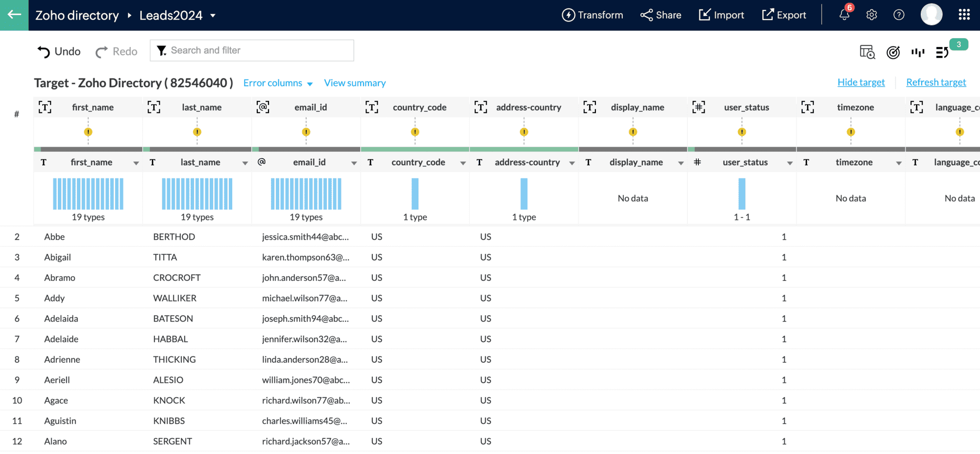Open the settings gear

pyautogui.click(x=871, y=15)
